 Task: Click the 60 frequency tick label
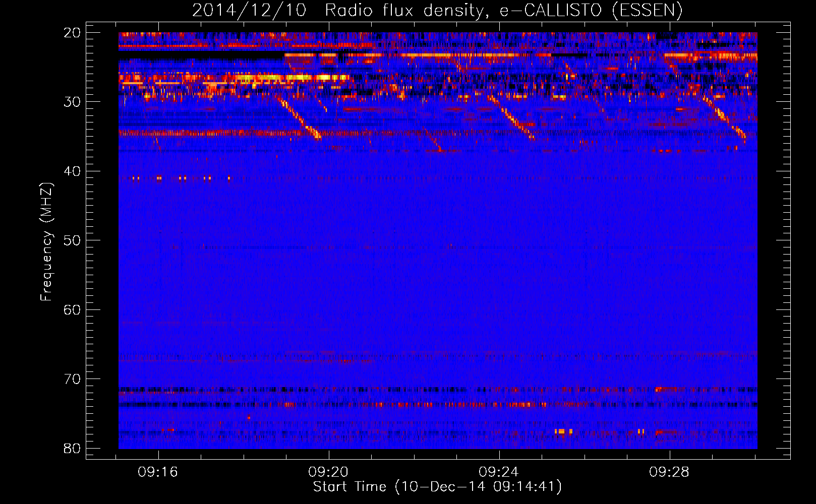click(x=72, y=310)
